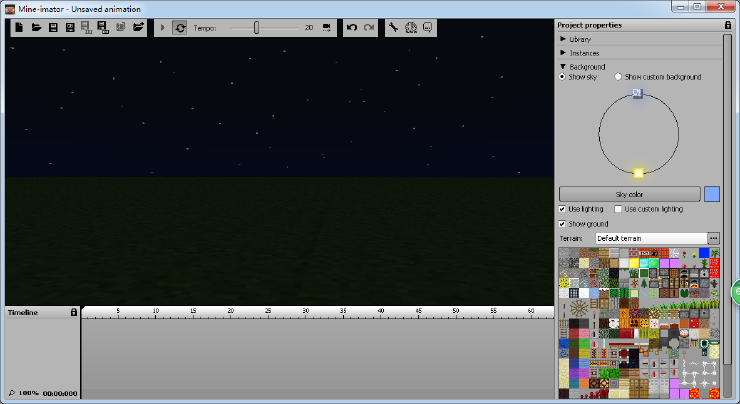
Task: Open settings with the wrench icon
Action: [393, 27]
